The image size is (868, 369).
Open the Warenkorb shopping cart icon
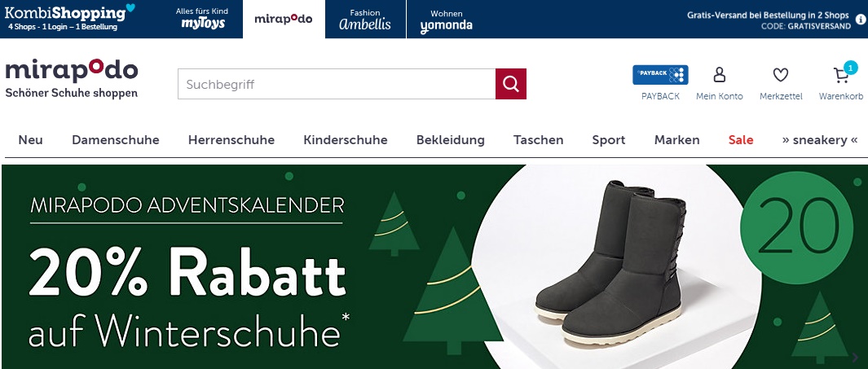[841, 75]
